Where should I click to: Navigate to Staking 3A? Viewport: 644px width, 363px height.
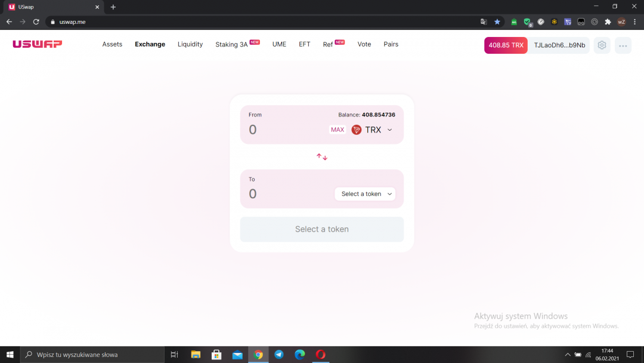[231, 45]
